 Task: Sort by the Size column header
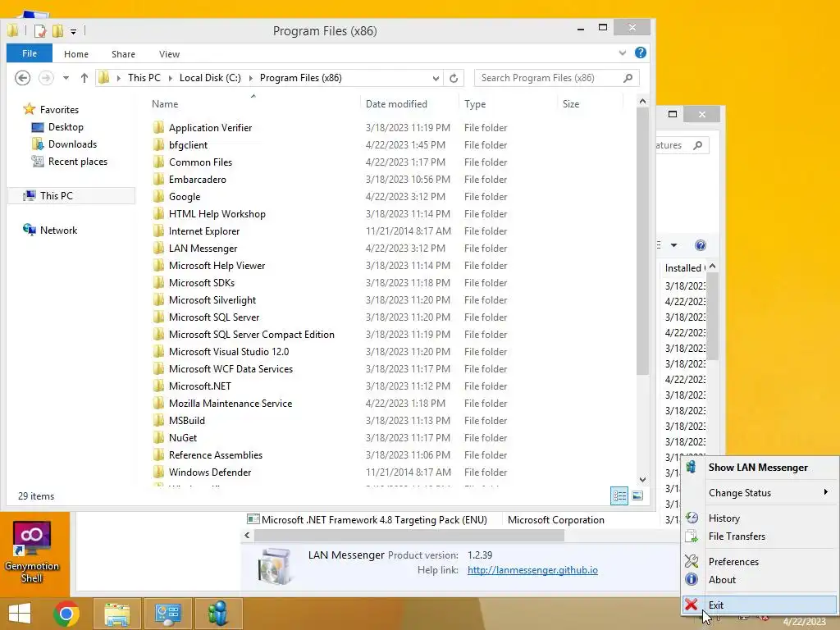[591, 104]
